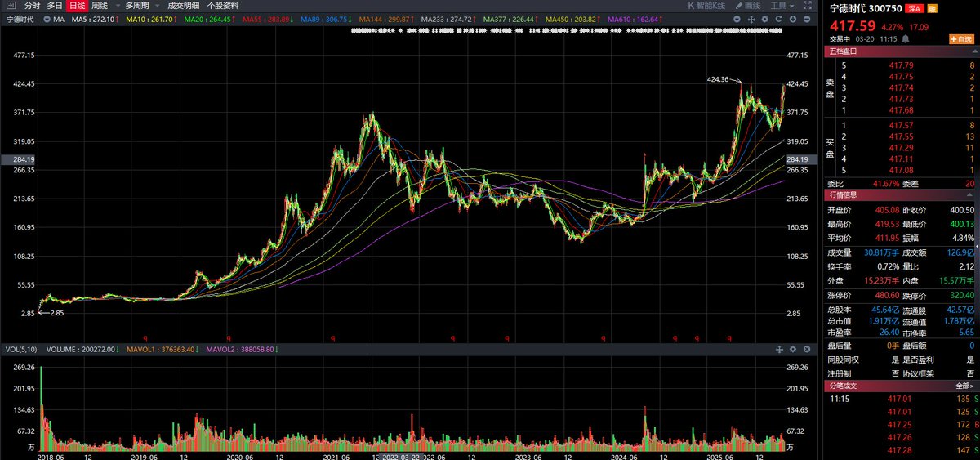The image size is (980, 460).
Task: Switch to the 分时 intraday tab
Action: click(32, 5)
